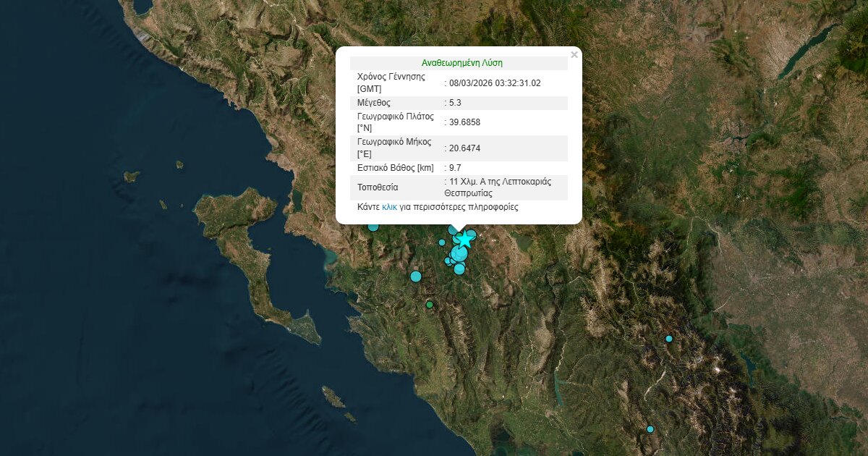Click the cyan circle immediately right of the star

point(472,235)
